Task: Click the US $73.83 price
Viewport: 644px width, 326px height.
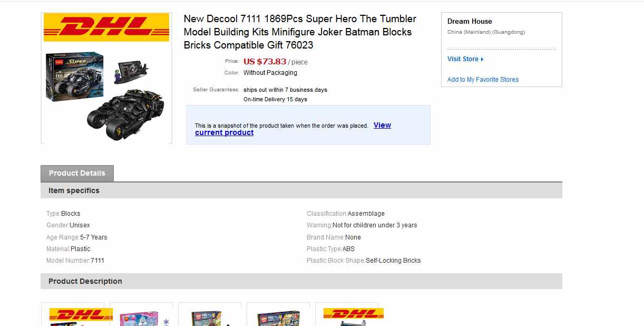Action: [x=265, y=61]
